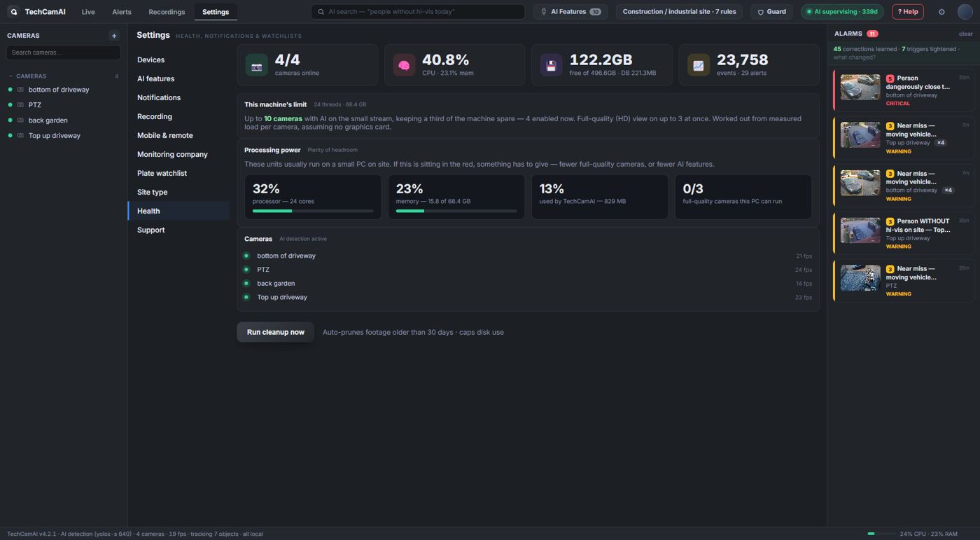Open the Alerts tab
This screenshot has height=540, width=980.
(x=122, y=12)
